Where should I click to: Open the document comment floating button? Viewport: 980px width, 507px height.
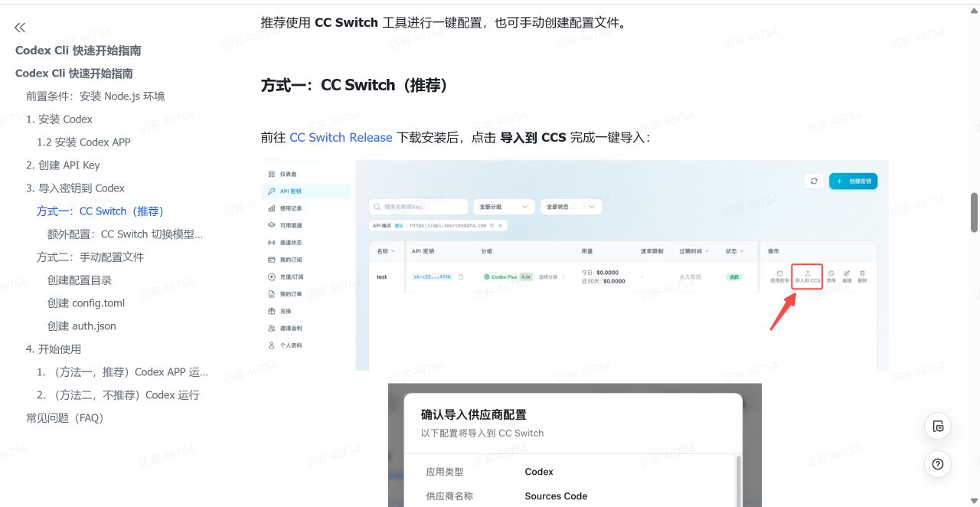938,426
